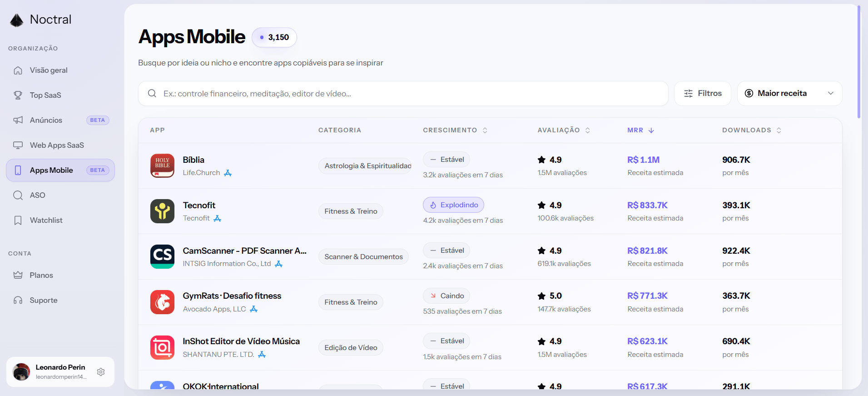This screenshot has width=868, height=396.
Task: Open Planos in the sidebar
Action: (x=60, y=276)
